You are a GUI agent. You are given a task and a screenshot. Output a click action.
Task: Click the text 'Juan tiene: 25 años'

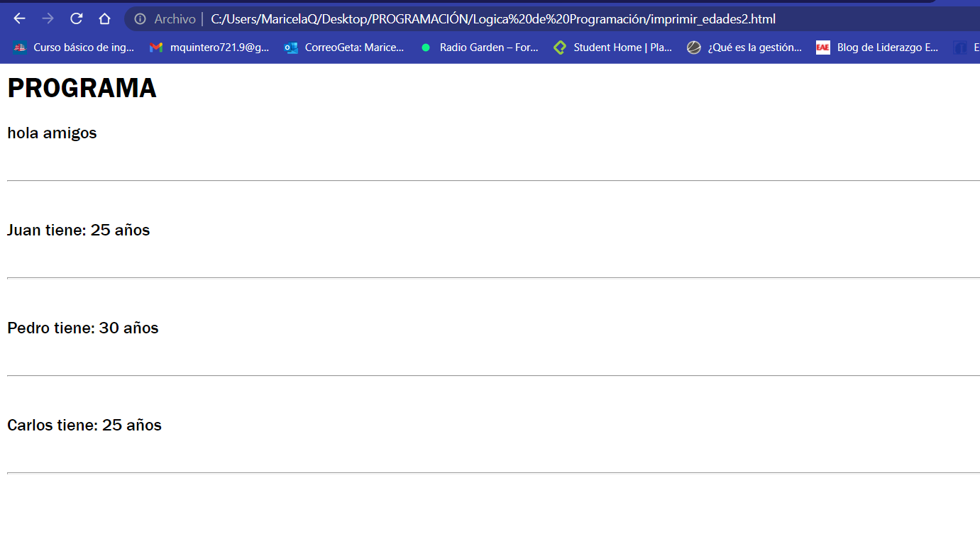79,230
